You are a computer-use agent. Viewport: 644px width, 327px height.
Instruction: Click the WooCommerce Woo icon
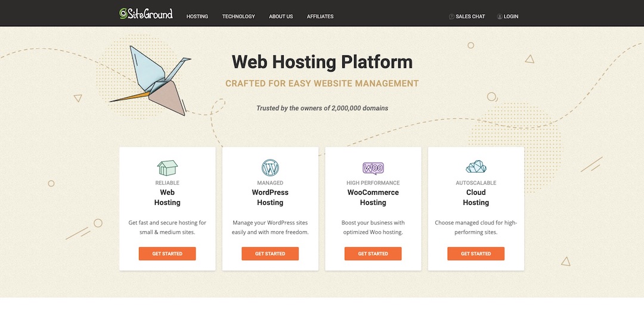point(373,168)
